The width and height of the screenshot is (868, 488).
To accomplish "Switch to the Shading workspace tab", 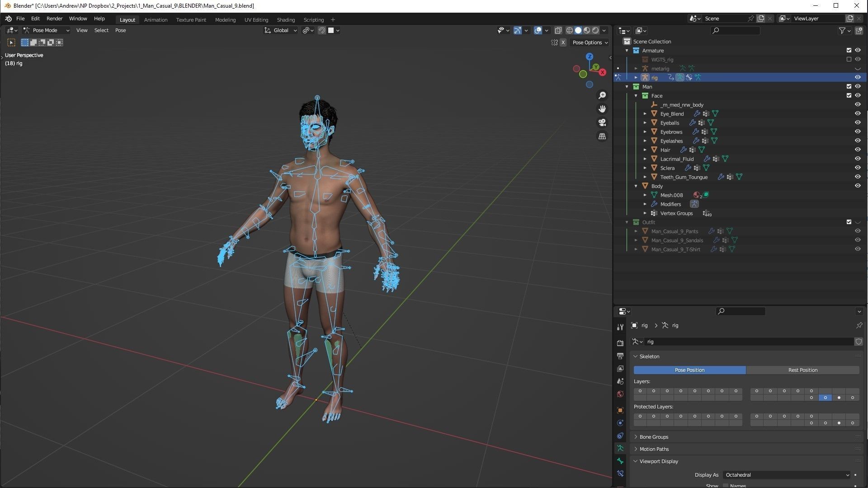I will [x=286, y=20].
